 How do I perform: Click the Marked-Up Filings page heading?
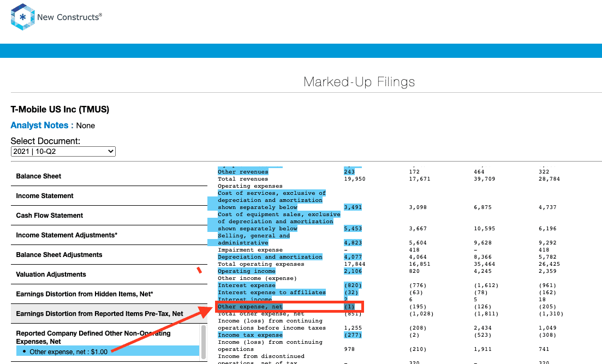click(359, 82)
